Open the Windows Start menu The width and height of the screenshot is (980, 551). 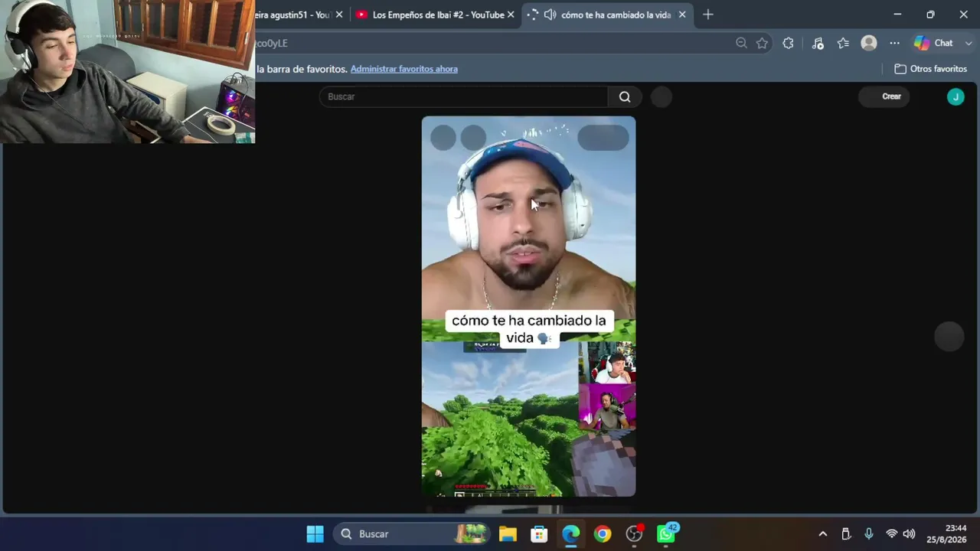pos(315,534)
